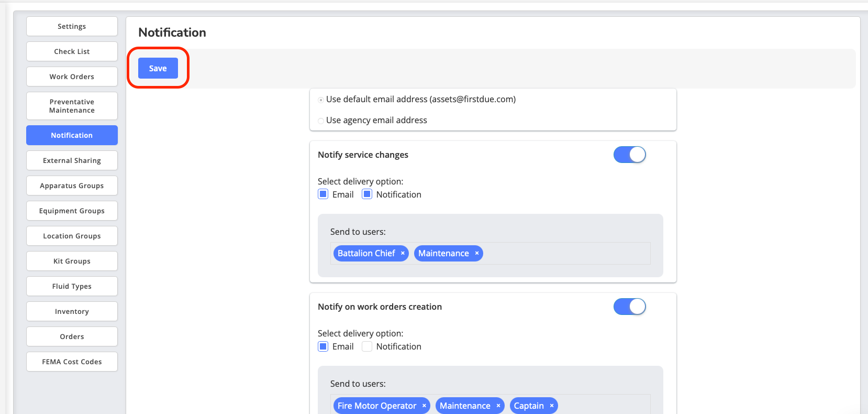868x414 pixels.
Task: Remove the Battalion Chief tag
Action: point(403,253)
